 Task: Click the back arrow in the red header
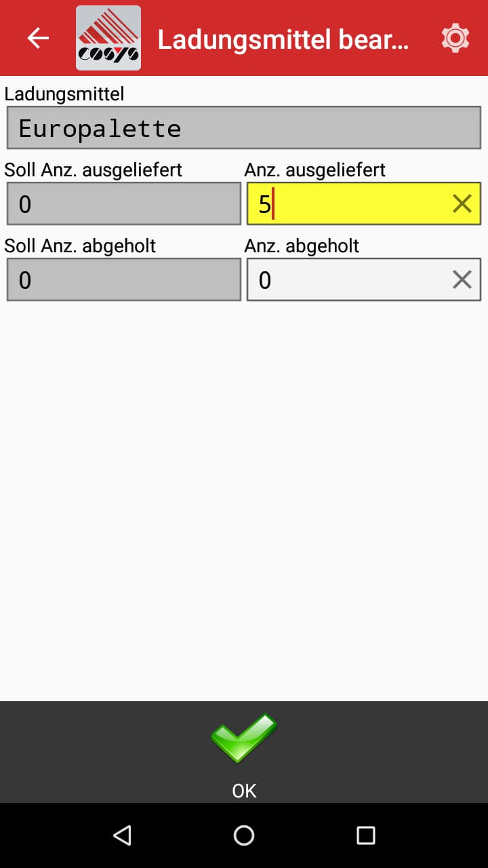tap(37, 38)
